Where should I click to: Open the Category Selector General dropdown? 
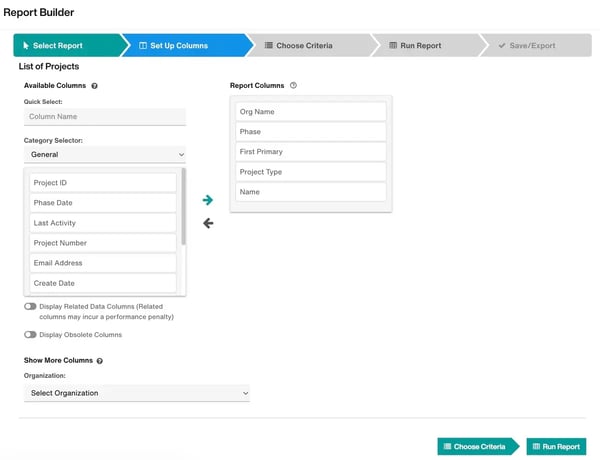point(105,155)
